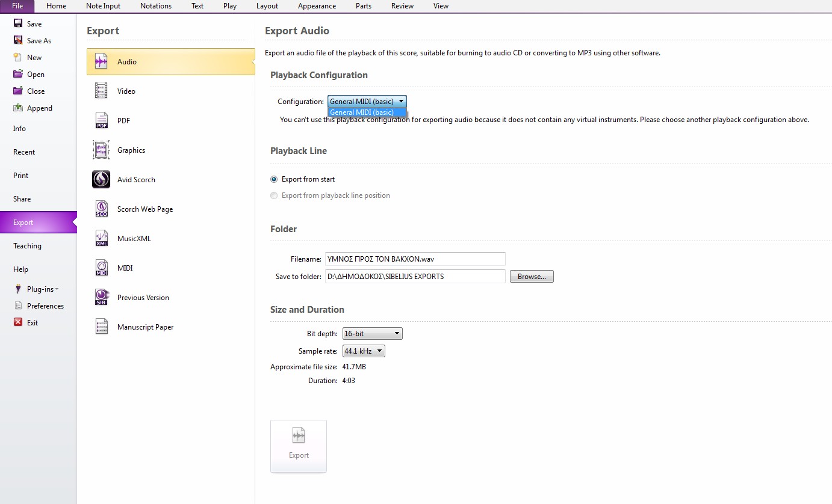Image resolution: width=832 pixels, height=504 pixels.
Task: Switch to the View tab
Action: point(441,6)
